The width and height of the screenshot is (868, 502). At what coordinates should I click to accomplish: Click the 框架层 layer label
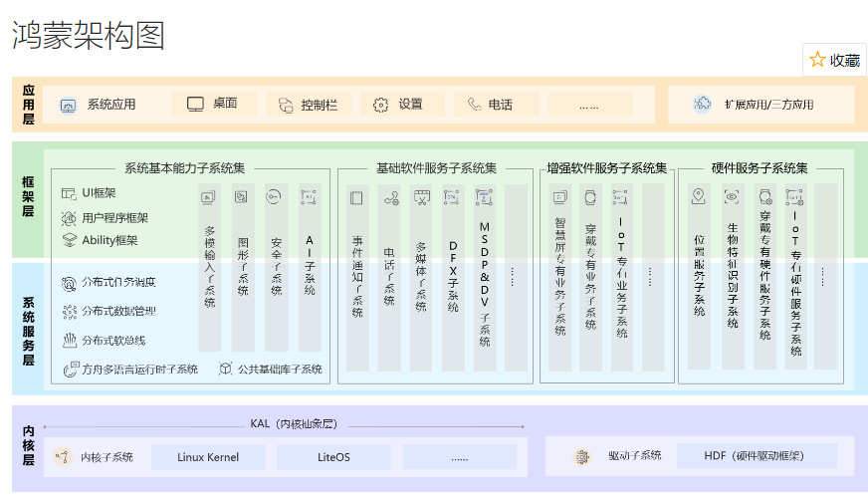[x=28, y=196]
